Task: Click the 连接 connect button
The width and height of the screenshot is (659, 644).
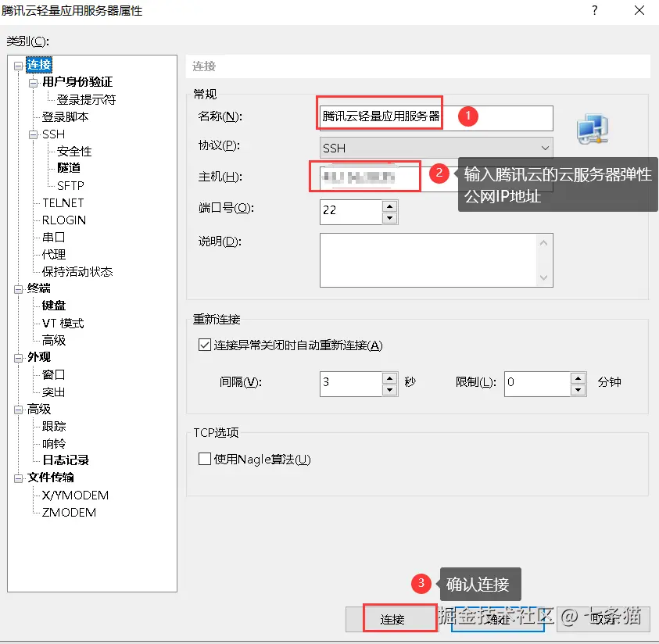Action: (x=392, y=619)
